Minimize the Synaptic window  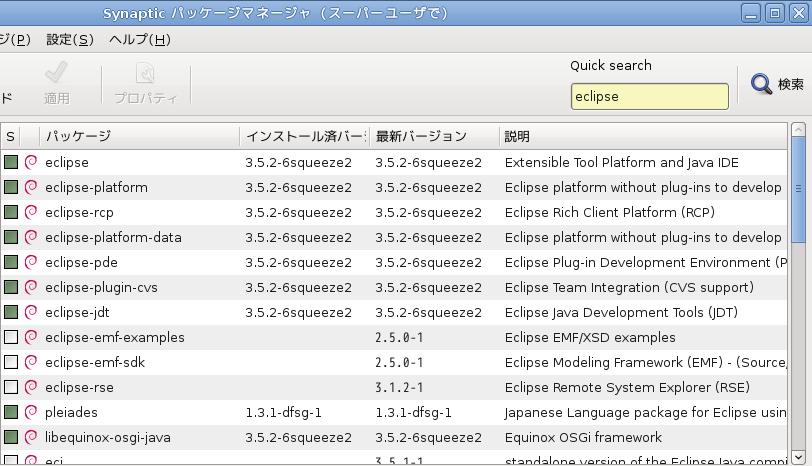pos(751,13)
